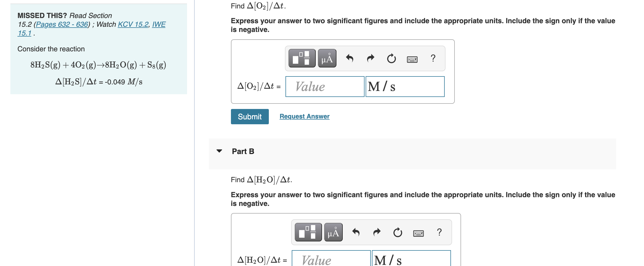Open the Pages 632 - 636 link
Screen dimensions: 644x266
[62, 24]
